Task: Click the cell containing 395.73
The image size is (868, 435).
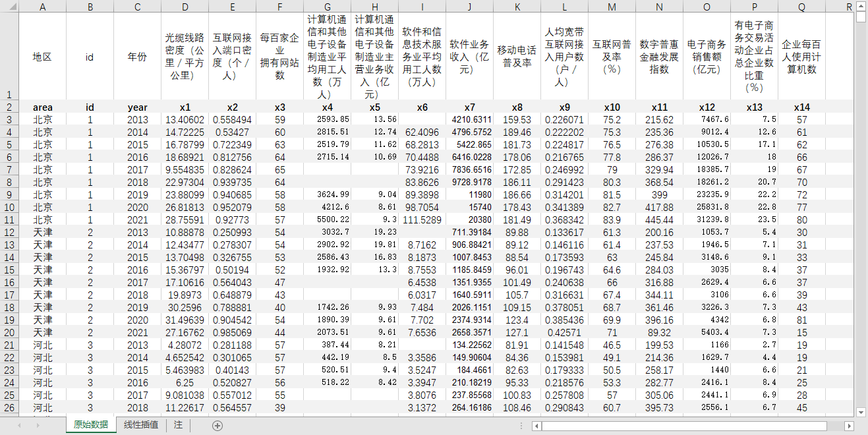Action: 660,407
